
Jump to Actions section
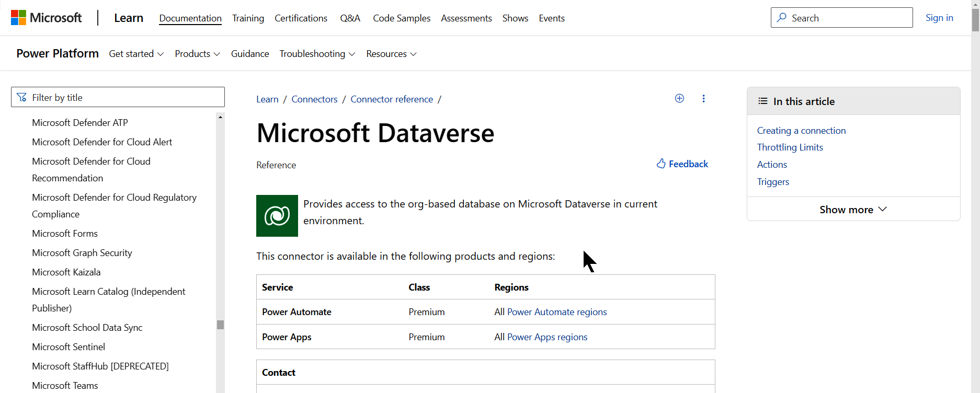coord(772,165)
